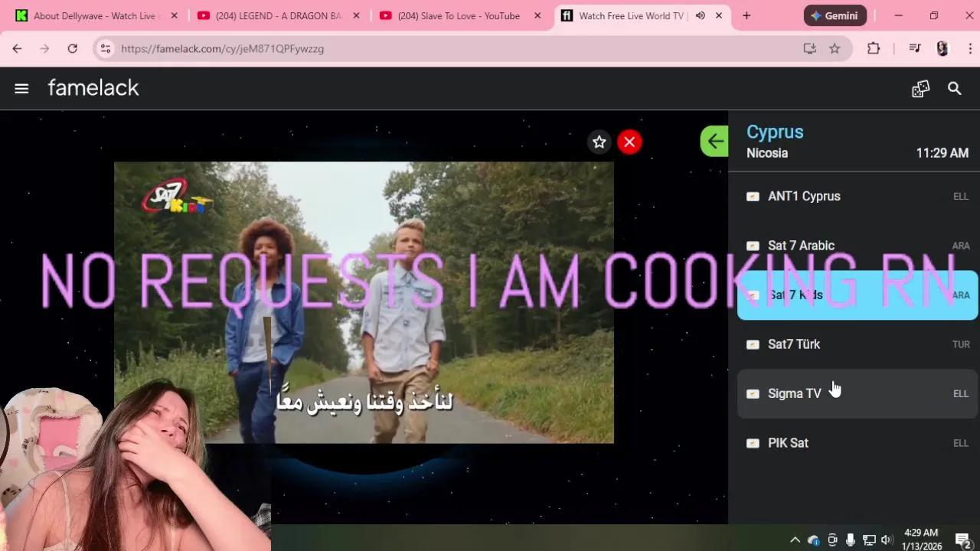Select the ANT1 Cyprus channel
This screenshot has width=980, height=551.
857,197
